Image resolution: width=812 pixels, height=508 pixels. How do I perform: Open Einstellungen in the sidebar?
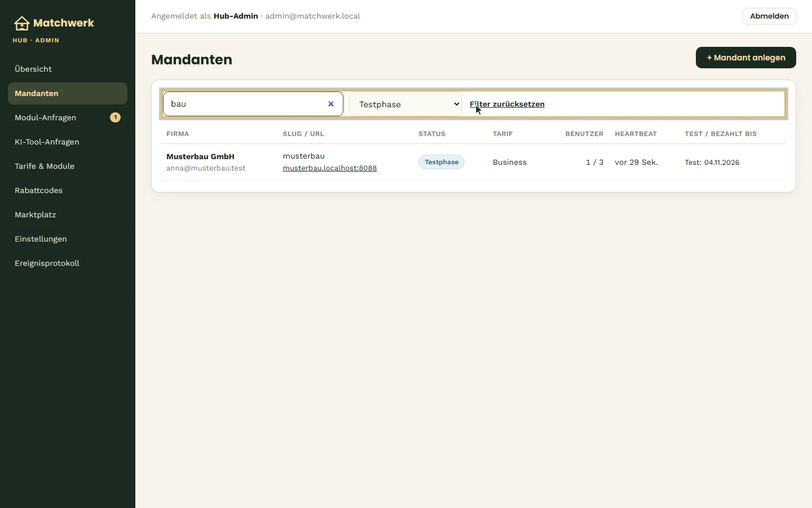(x=68, y=239)
